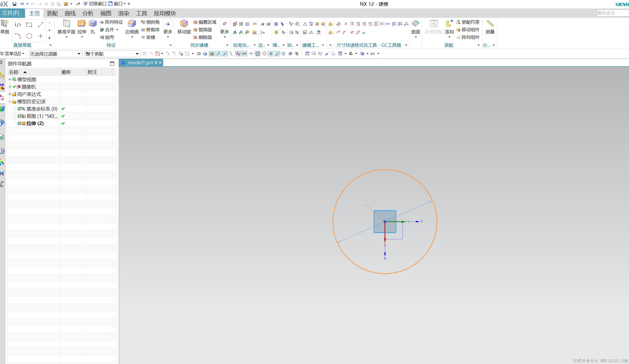Select the sketch circle tool
The width and height of the screenshot is (629, 364).
coord(29,36)
